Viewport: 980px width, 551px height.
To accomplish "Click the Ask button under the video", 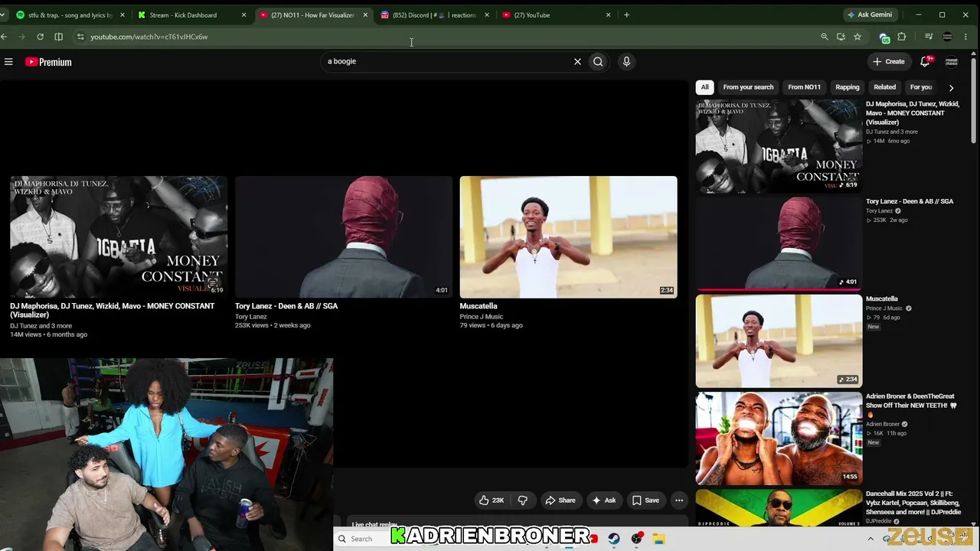I will click(x=604, y=500).
